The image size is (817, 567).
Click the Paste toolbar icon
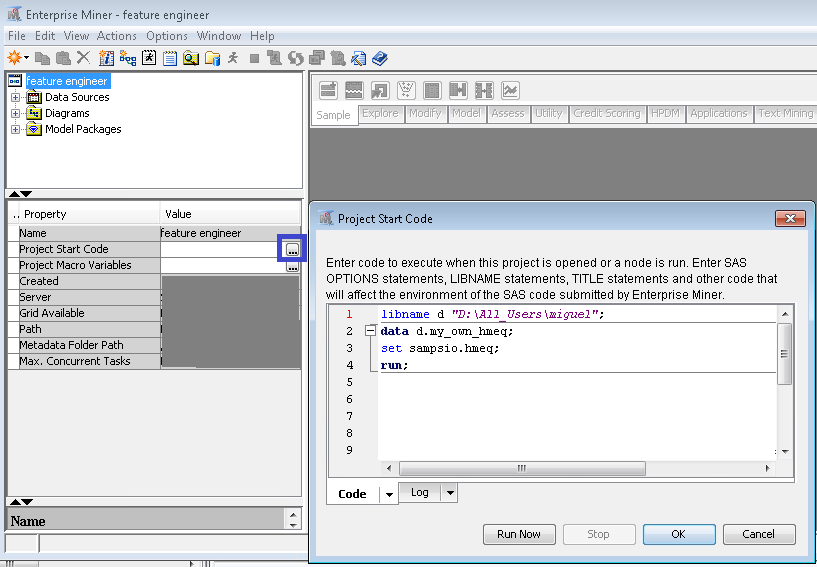click(x=63, y=58)
